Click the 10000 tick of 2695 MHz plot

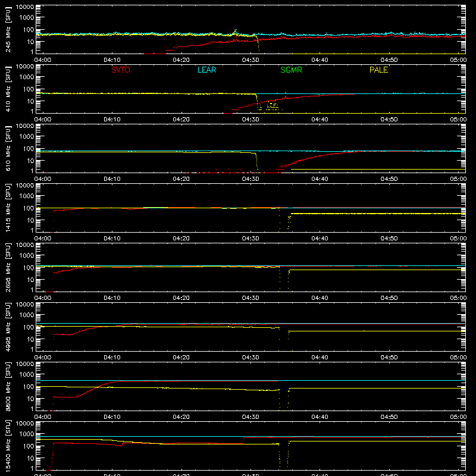(x=25, y=245)
